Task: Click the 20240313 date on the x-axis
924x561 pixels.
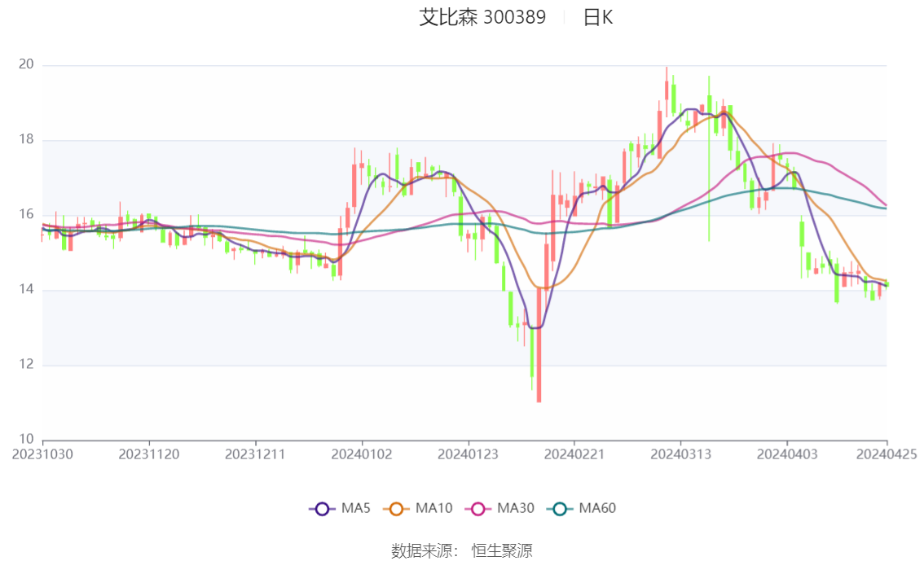Action: coord(680,454)
